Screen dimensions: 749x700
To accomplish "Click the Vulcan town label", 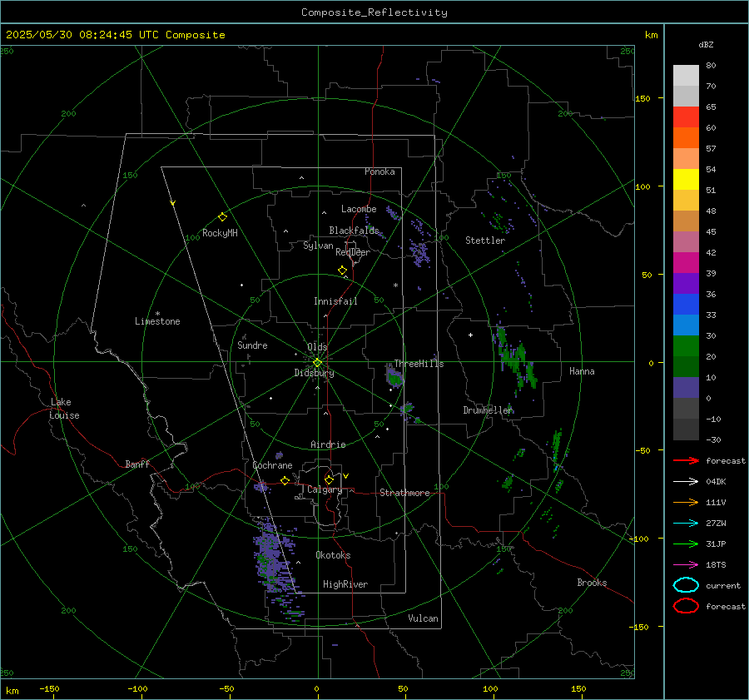I will (424, 618).
